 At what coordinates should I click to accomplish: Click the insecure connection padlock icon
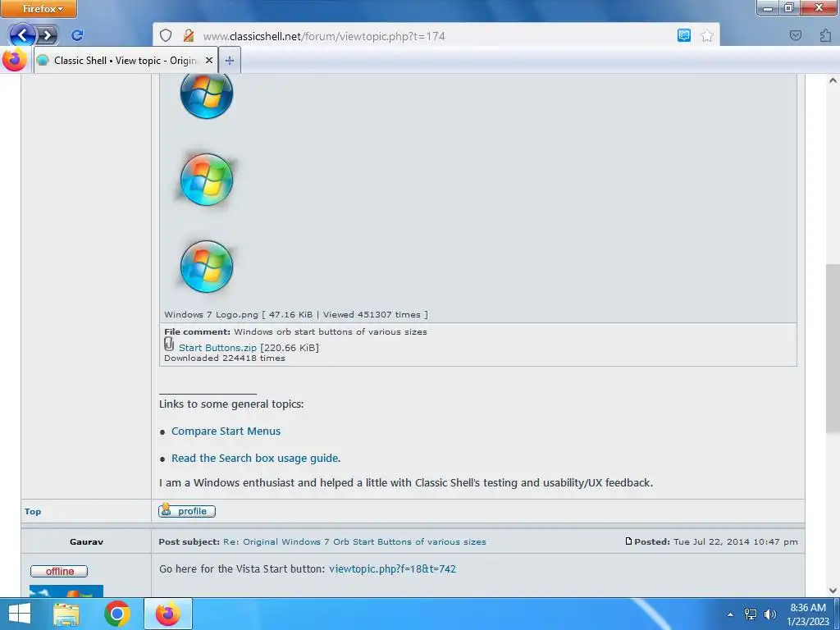(188, 36)
